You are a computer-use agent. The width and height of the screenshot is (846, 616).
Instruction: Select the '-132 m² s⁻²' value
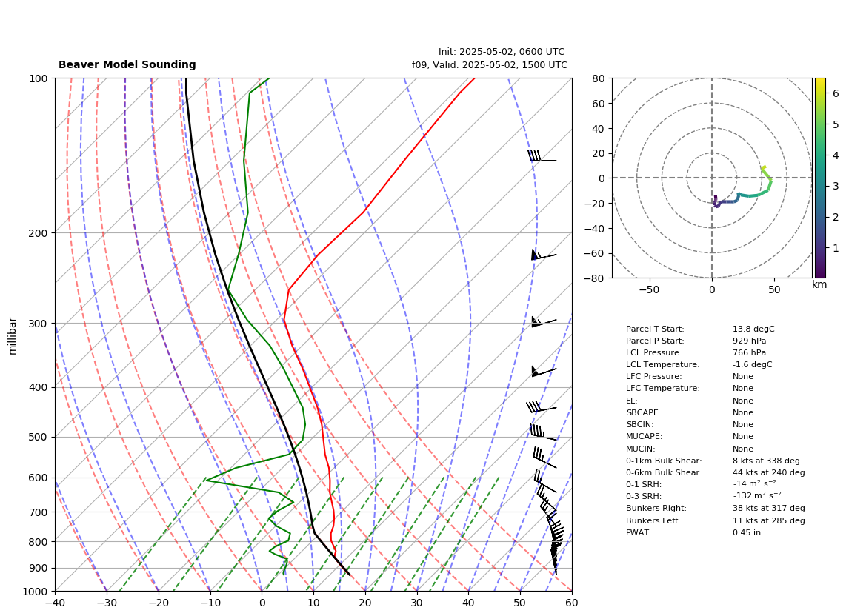[x=757, y=495]
